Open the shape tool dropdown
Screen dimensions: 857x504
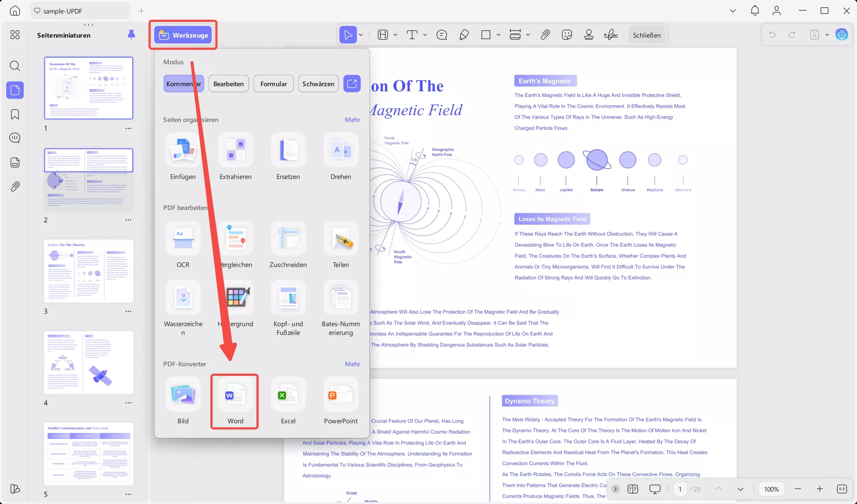499,35
